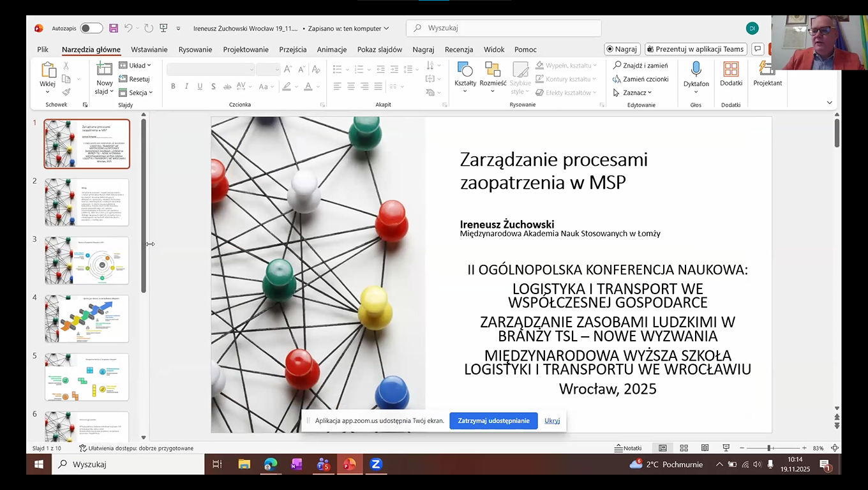
Task: Click the Ukryj link
Action: [552, 420]
